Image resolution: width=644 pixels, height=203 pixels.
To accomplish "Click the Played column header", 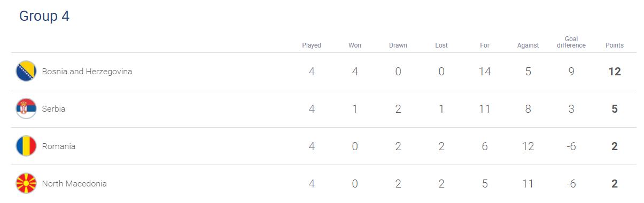I will (x=312, y=45).
